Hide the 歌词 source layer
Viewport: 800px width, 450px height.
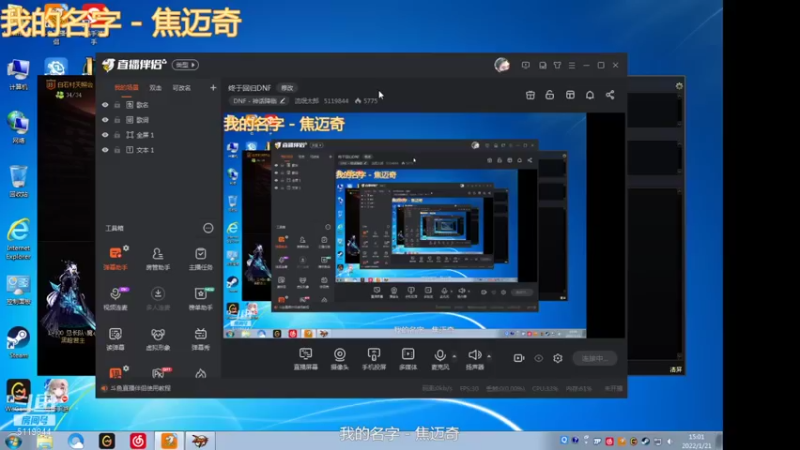(105, 120)
